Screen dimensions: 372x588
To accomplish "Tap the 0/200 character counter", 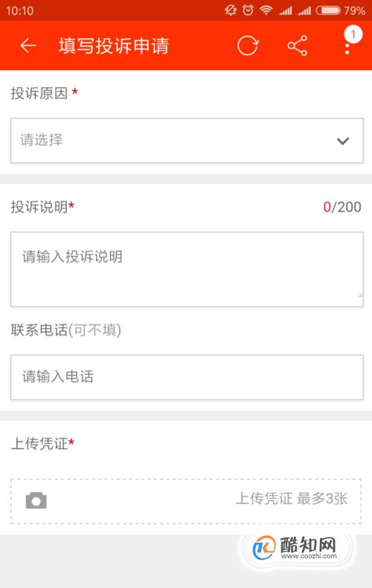I will click(x=342, y=207).
